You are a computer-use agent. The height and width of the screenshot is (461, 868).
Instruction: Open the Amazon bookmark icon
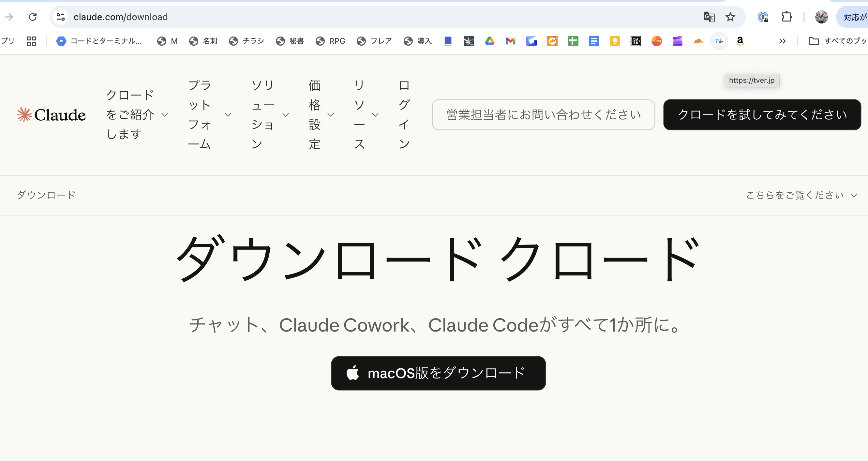pos(740,41)
